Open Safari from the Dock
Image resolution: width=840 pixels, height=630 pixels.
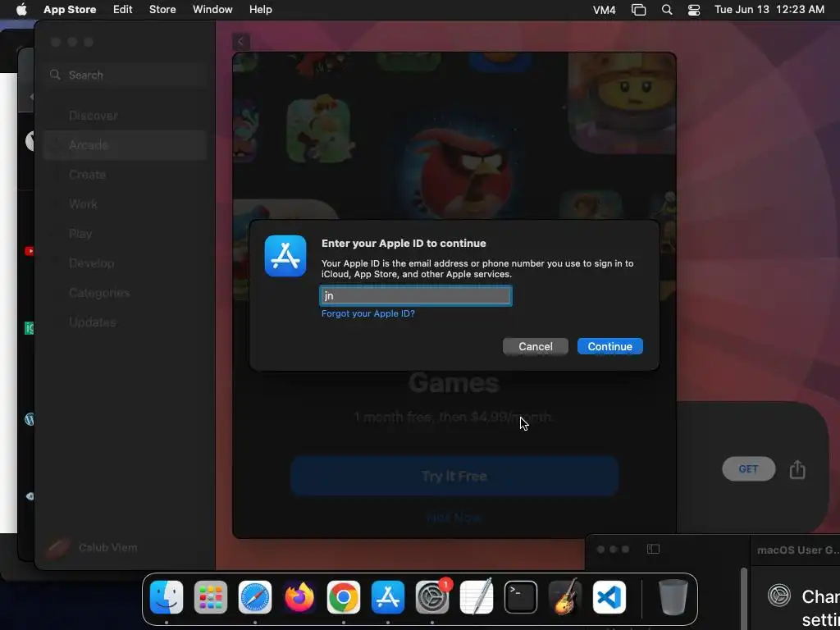click(x=255, y=597)
